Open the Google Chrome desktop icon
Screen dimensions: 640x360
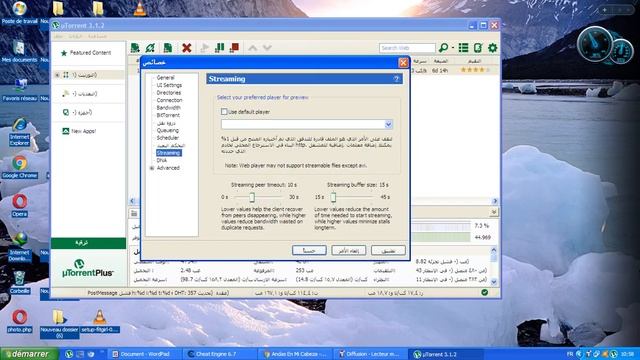click(x=20, y=167)
